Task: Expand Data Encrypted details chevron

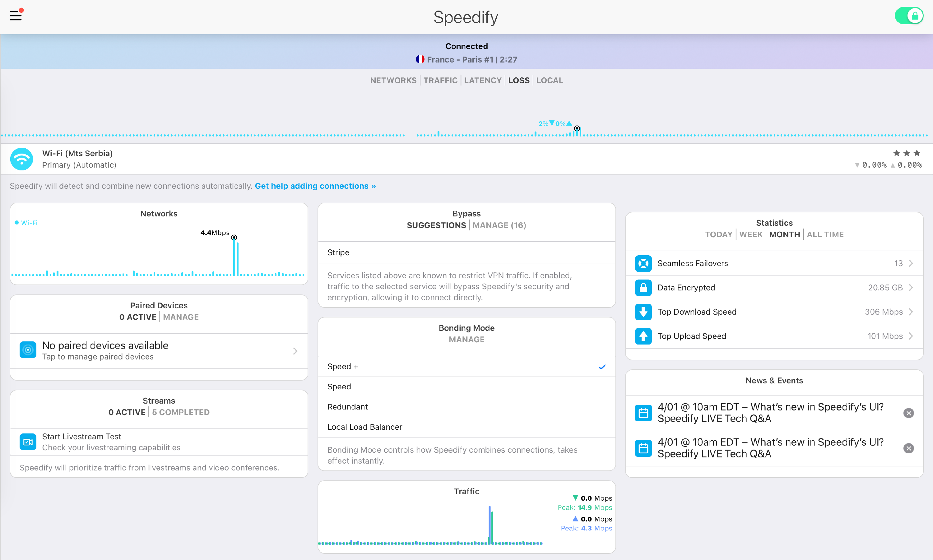Action: pos(911,288)
